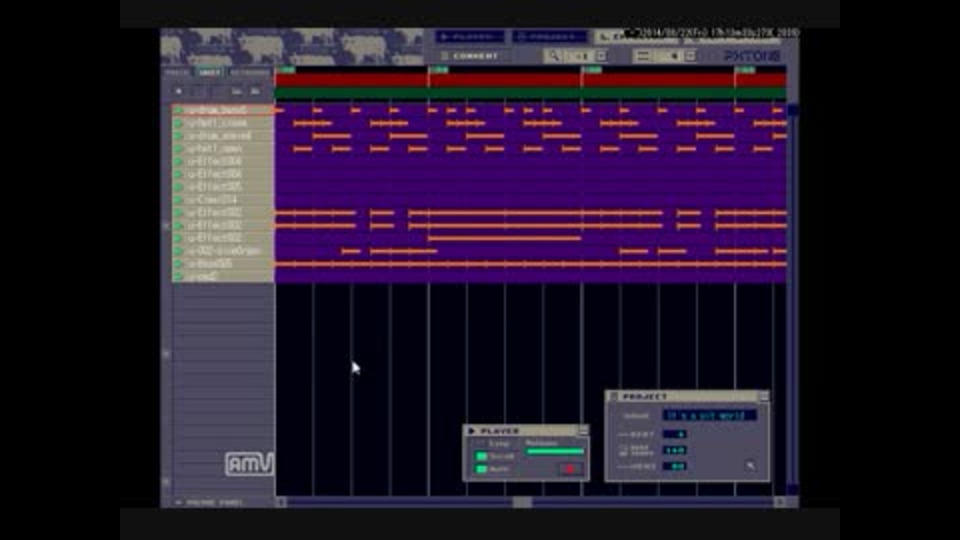Click the magnifier zoom icon
This screenshot has width=960, height=540.
pos(553,56)
